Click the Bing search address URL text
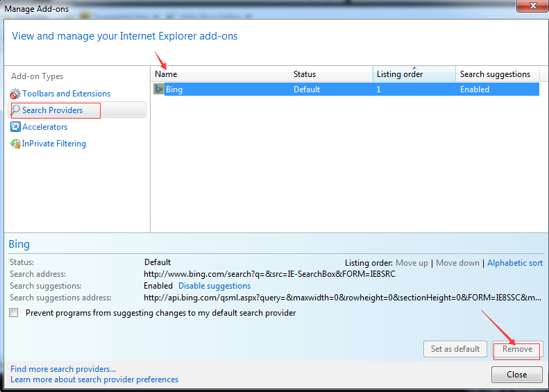Screen dimensions: 549x392 coord(269,273)
